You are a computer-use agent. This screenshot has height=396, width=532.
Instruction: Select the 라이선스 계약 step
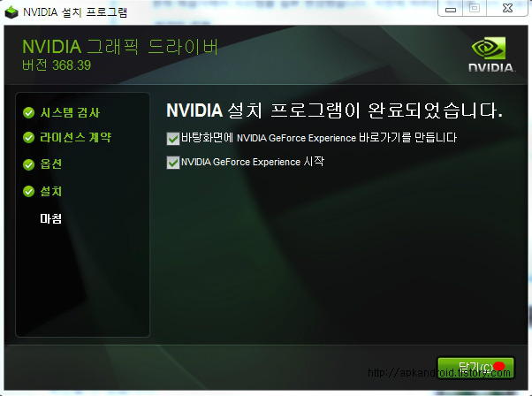tap(76, 137)
